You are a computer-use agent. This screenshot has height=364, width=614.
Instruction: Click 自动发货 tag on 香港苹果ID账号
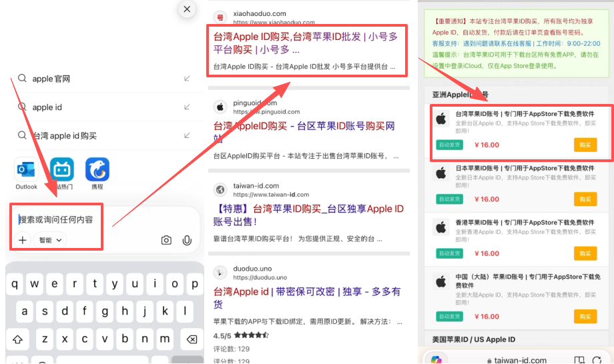[449, 253]
